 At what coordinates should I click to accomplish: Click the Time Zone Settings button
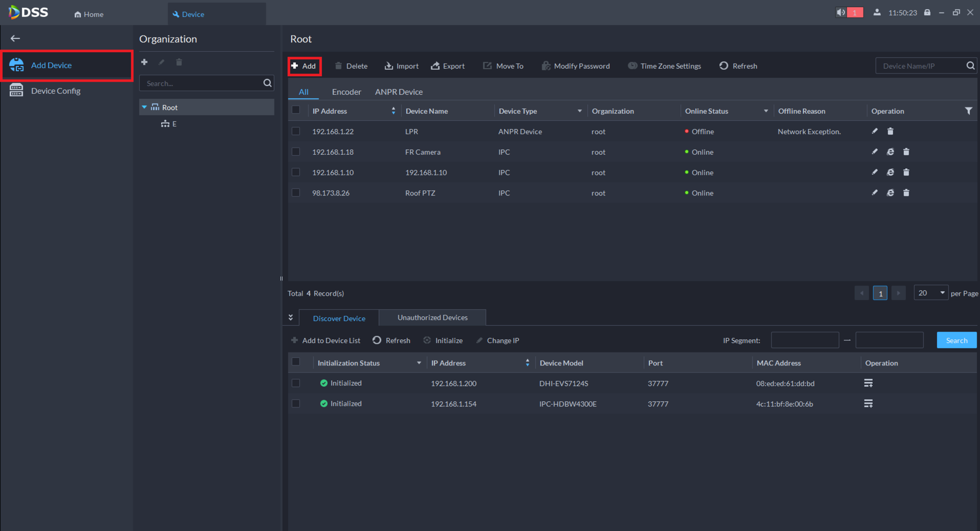click(x=664, y=66)
